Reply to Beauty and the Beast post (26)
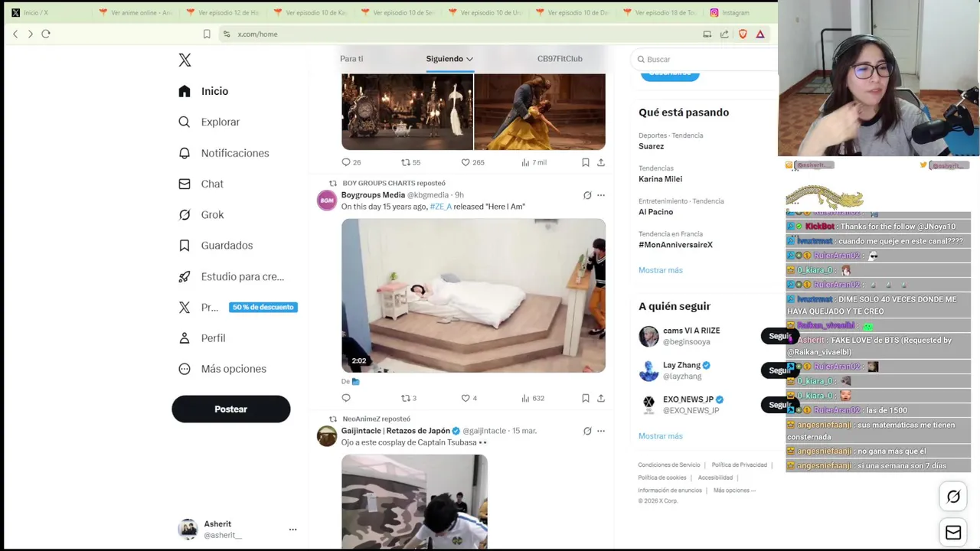Image resolution: width=980 pixels, height=551 pixels. coord(351,162)
